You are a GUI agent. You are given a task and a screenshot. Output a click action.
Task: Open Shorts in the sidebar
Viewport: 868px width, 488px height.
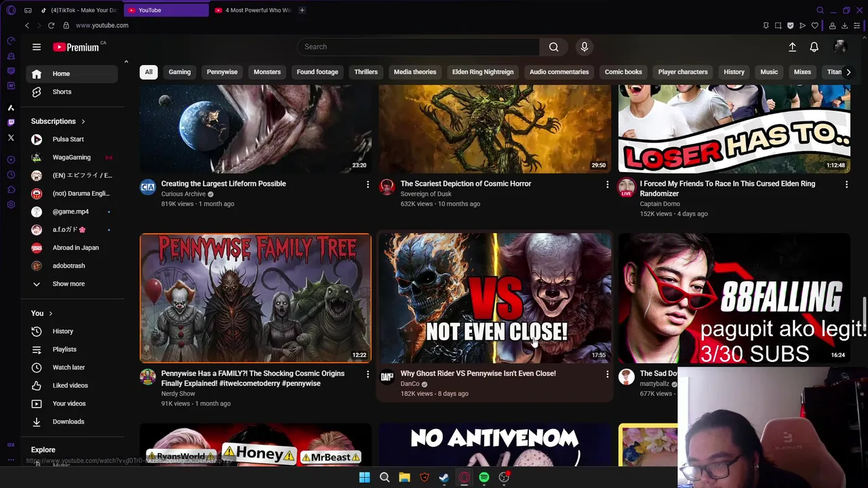click(73, 91)
